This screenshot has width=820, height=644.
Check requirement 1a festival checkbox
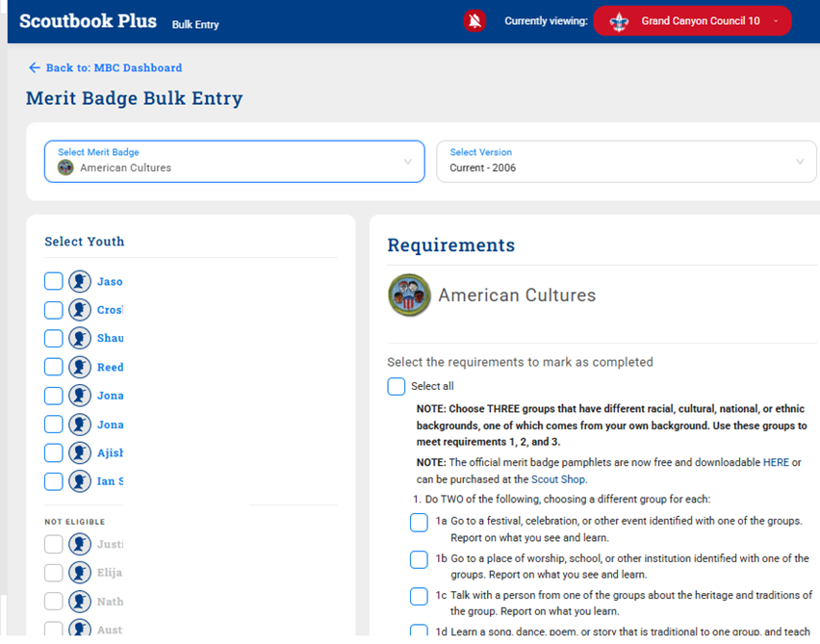click(419, 522)
